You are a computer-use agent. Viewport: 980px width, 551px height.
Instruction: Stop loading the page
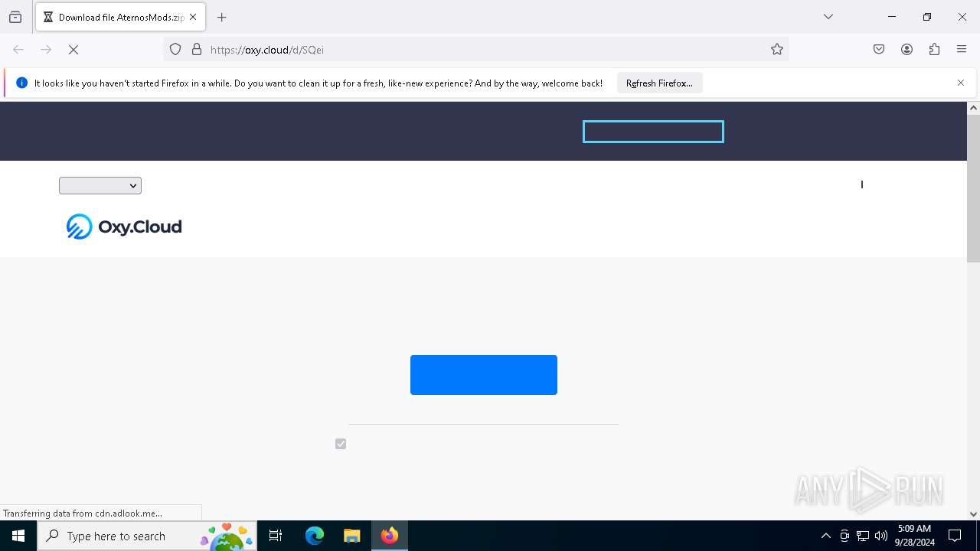73,50
